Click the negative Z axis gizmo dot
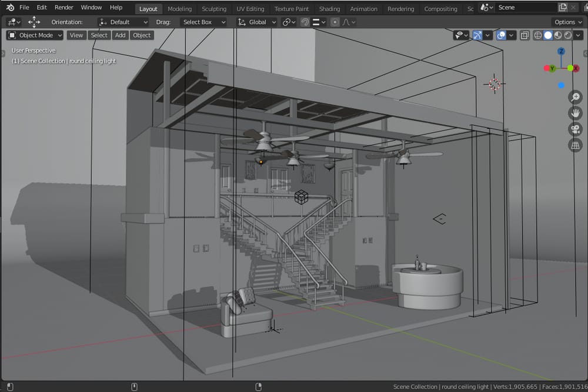588x392 pixels. pos(561,85)
